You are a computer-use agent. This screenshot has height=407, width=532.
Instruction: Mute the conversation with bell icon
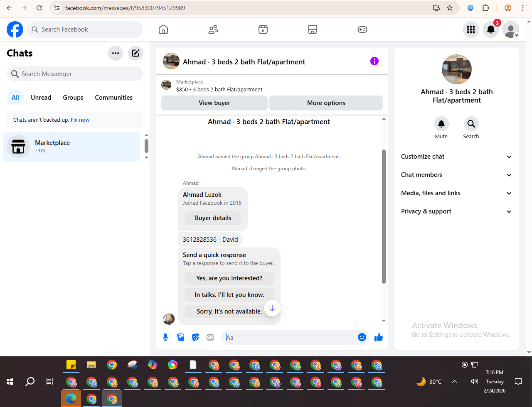441,124
